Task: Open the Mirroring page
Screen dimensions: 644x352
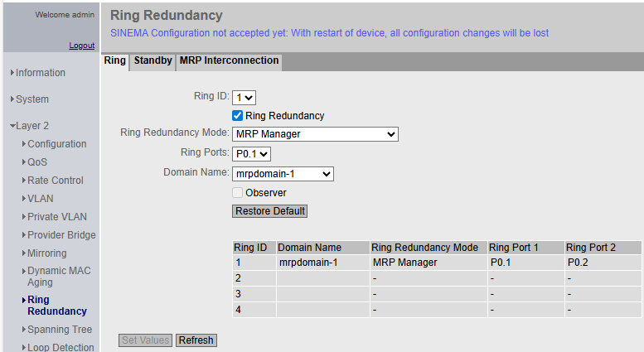Action: pyautogui.click(x=46, y=253)
